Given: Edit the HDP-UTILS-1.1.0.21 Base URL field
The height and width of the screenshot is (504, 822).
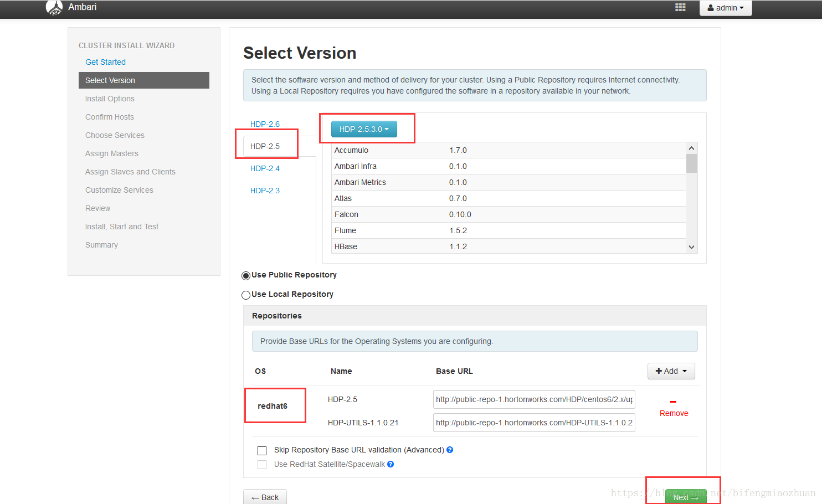Looking at the screenshot, I should pos(534,423).
